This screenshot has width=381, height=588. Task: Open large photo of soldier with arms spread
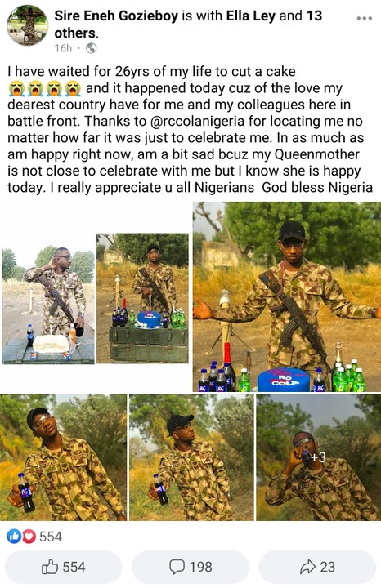click(x=287, y=296)
